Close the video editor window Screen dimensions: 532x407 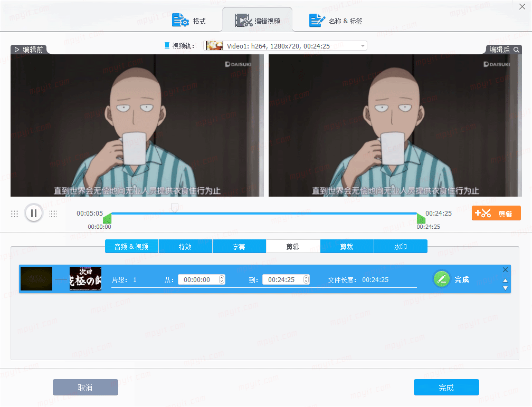coord(522,7)
